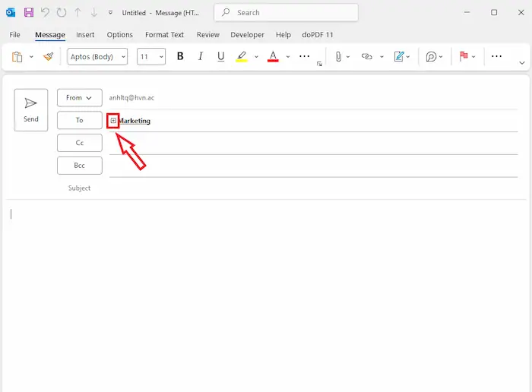Open the Aptos (Body) font dropdown
Viewport: 532px width, 392px height.
(x=97, y=56)
